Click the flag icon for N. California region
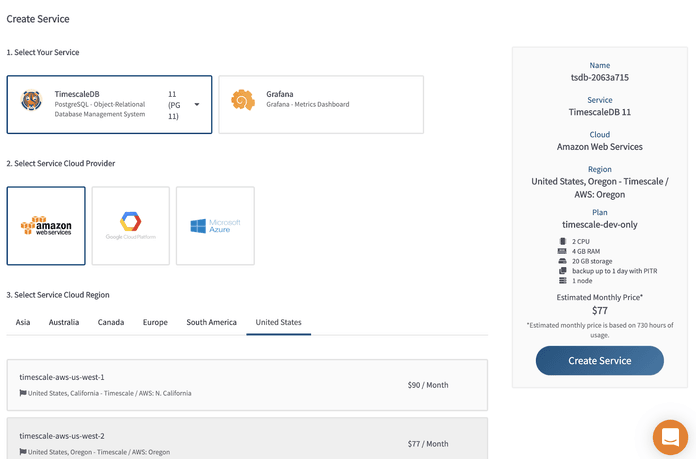696x459 pixels. pos(23,393)
